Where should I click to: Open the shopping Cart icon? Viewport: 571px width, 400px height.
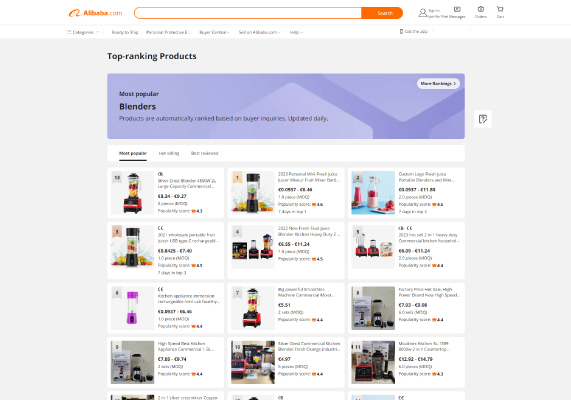tap(500, 9)
